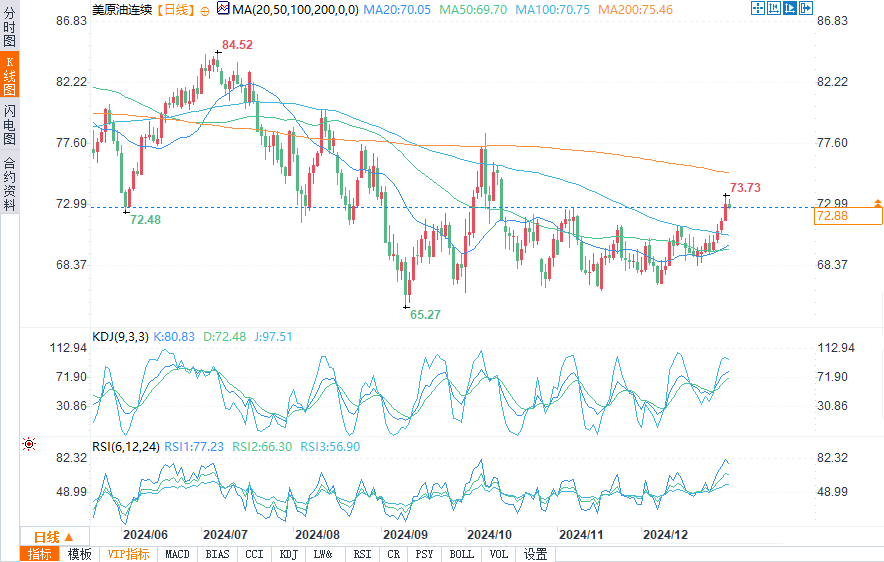Click the orange circle icon beside 日线 label

205,11
